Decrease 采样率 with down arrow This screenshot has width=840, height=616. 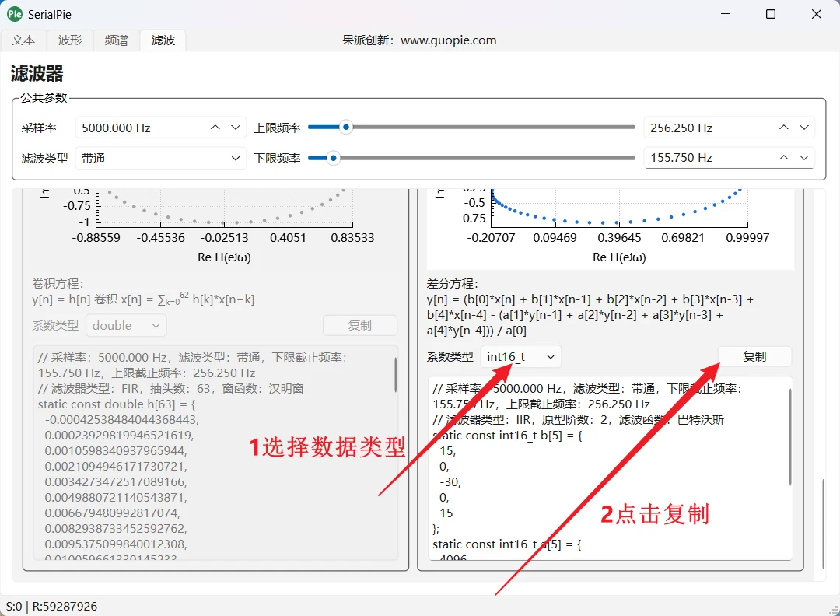[236, 128]
